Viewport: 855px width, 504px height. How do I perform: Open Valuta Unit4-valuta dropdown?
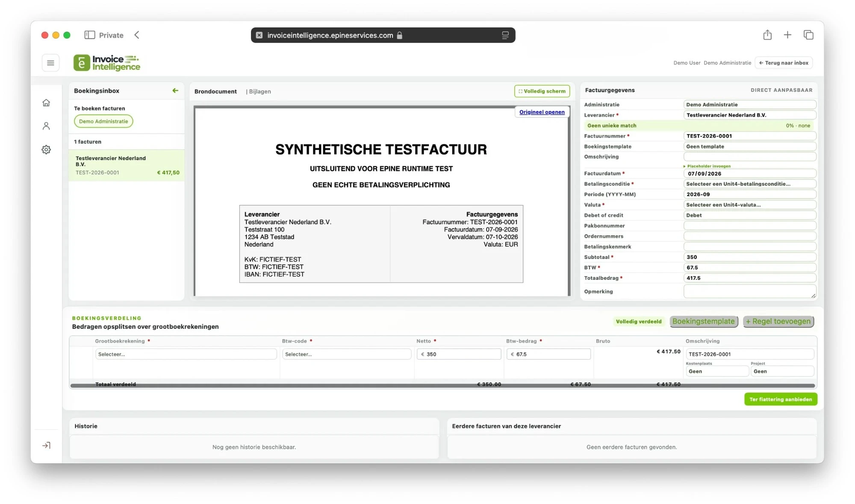click(x=749, y=205)
